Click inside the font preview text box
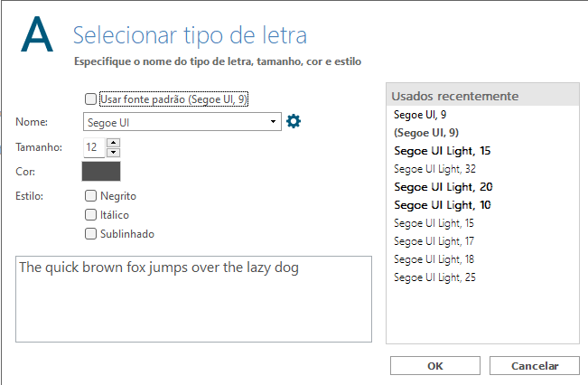588x385 pixels. [x=193, y=299]
